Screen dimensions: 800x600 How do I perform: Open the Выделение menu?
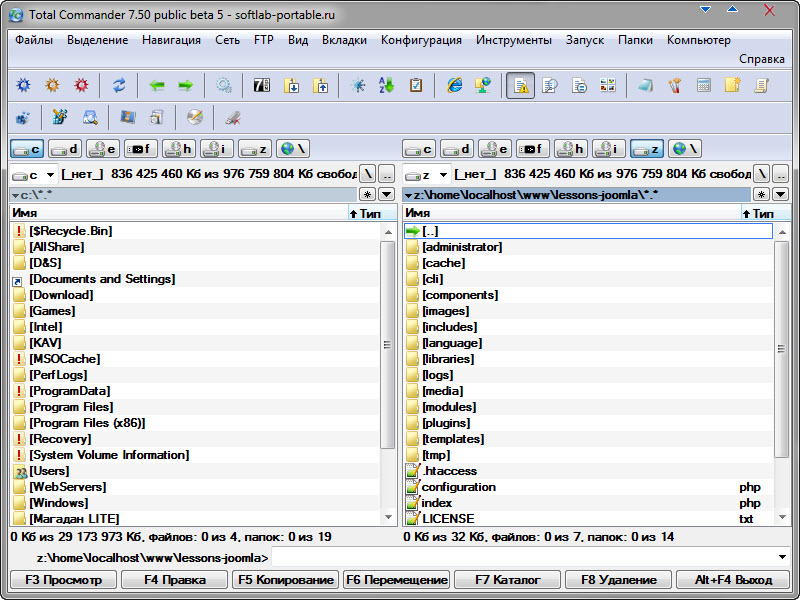97,40
